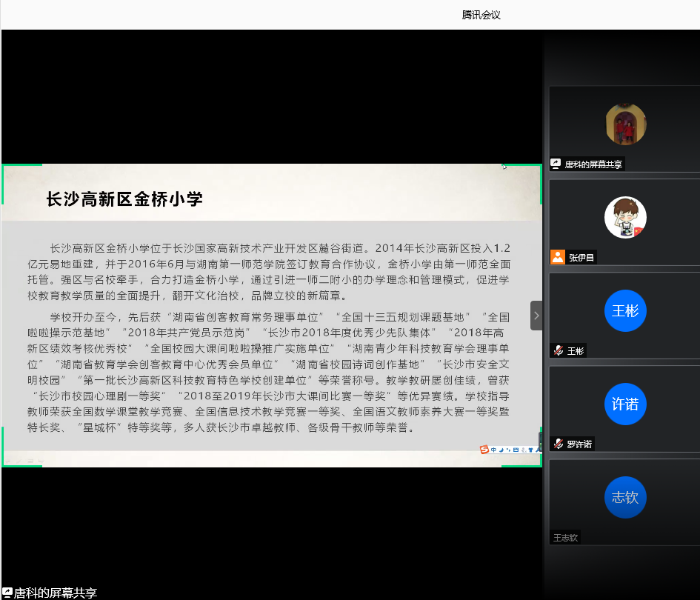Click the slide heading 长沙高新区金桥小学
700x600 pixels.
click(124, 199)
